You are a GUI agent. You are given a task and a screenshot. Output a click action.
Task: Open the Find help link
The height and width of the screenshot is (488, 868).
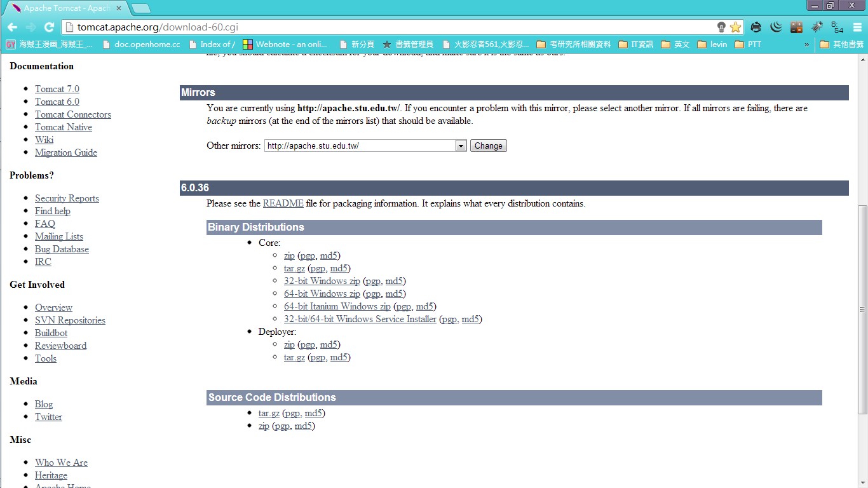[53, 211]
